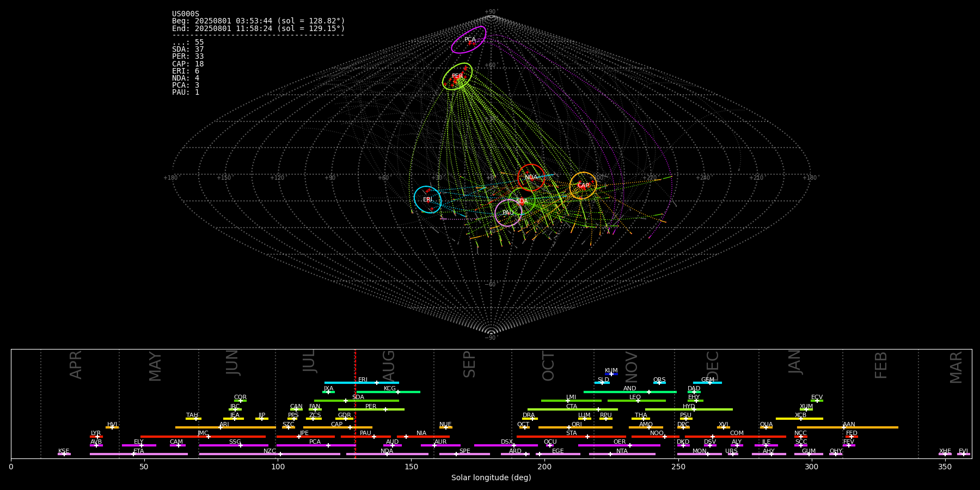
Task: Select the PER radiant circle on sky map
Action: (x=457, y=76)
